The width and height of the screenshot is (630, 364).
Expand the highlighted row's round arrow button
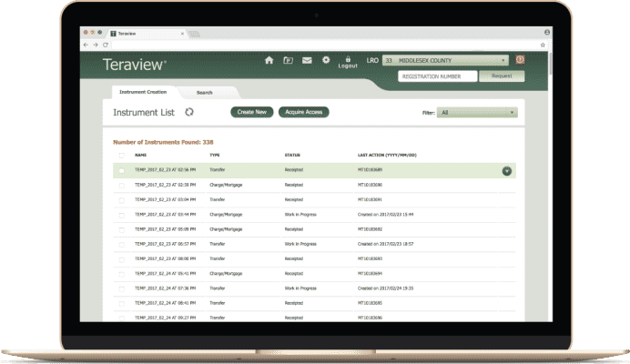[x=507, y=170]
